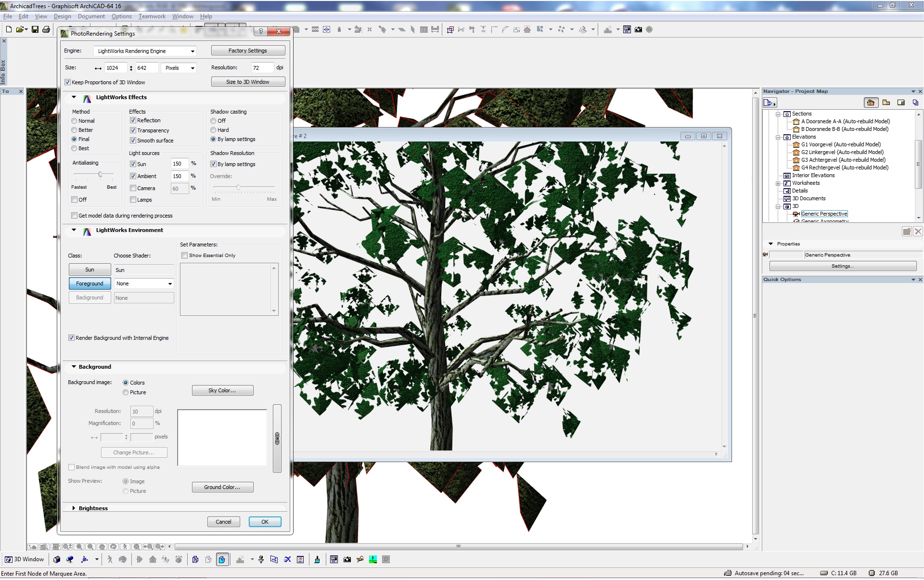Viewport: 924px width, 580px height.
Task: Click the paintbrush icon in bottom toolbar
Action: [317, 559]
